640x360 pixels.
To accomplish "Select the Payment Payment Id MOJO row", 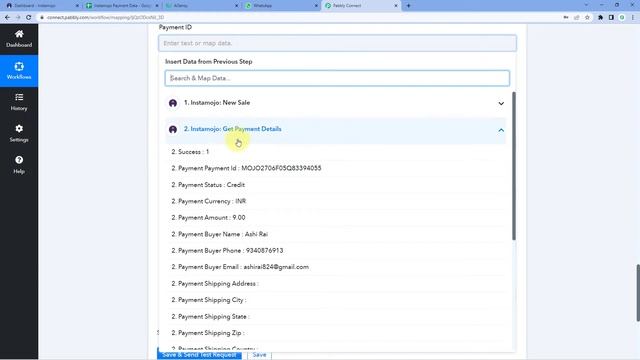I will pos(336,168).
